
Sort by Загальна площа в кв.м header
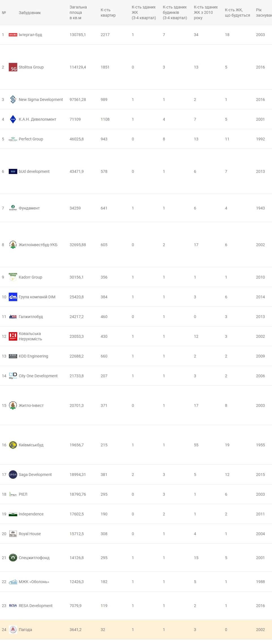pyautogui.click(x=78, y=12)
